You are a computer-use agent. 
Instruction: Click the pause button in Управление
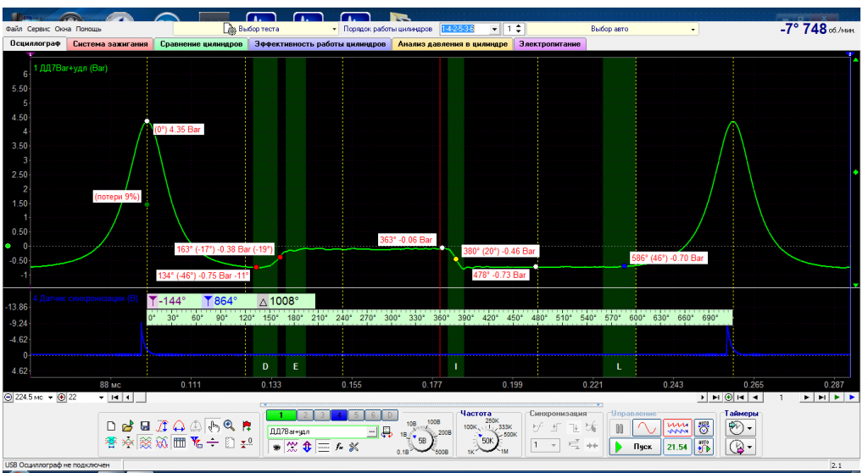[620, 428]
